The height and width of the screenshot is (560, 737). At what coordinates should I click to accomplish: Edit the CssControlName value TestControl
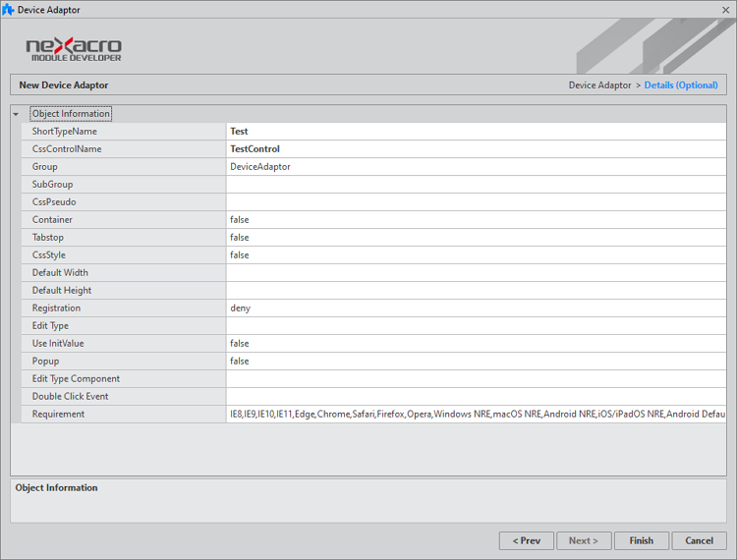click(476, 149)
